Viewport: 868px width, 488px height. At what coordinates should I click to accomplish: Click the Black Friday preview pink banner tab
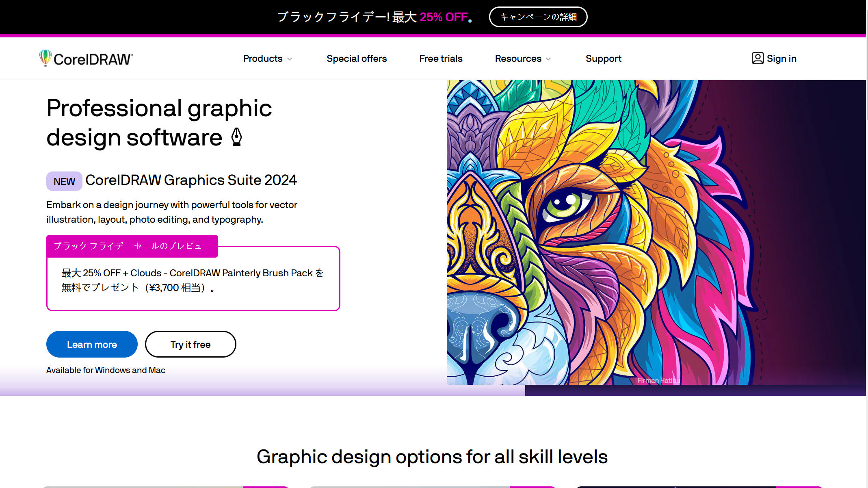click(x=132, y=246)
